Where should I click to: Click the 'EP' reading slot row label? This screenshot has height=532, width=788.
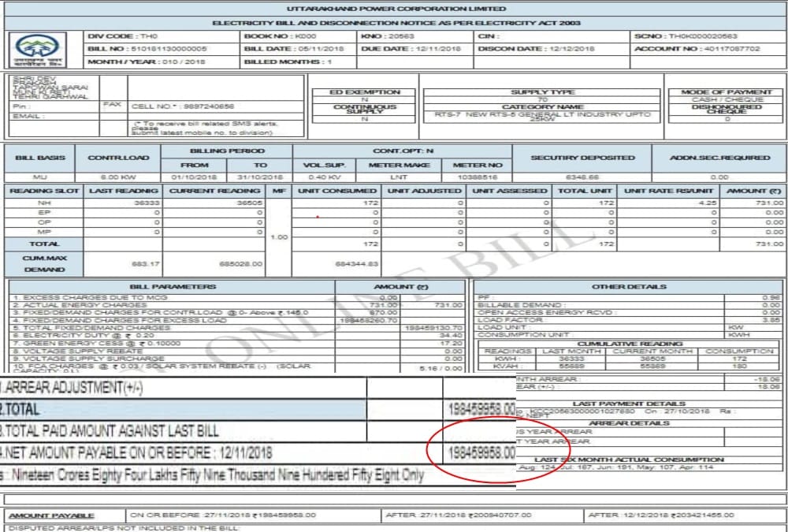tap(44, 213)
